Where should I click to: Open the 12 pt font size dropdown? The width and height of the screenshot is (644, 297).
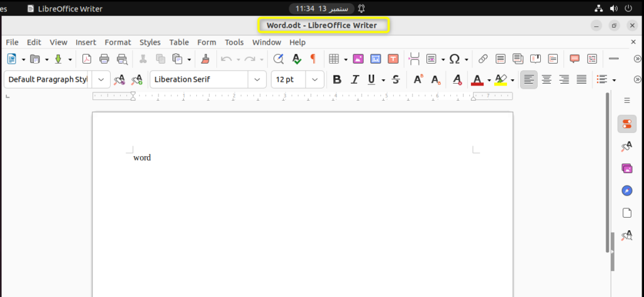pos(314,80)
